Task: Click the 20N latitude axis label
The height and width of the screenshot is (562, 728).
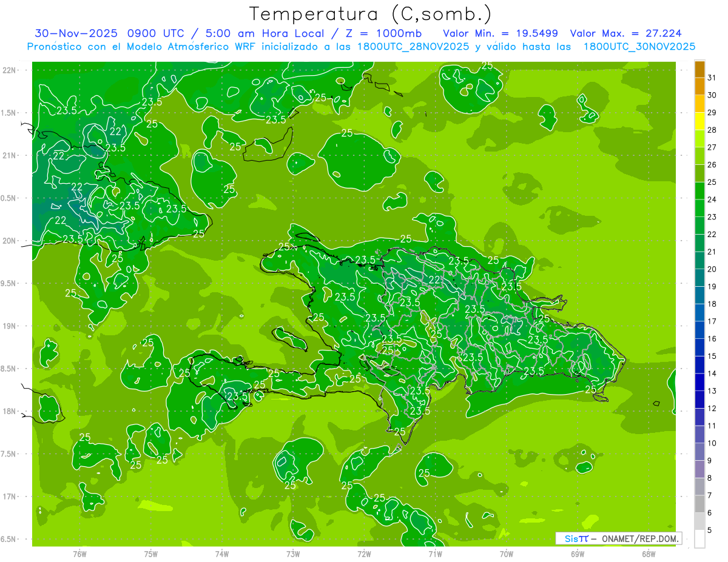Action: pos(10,241)
